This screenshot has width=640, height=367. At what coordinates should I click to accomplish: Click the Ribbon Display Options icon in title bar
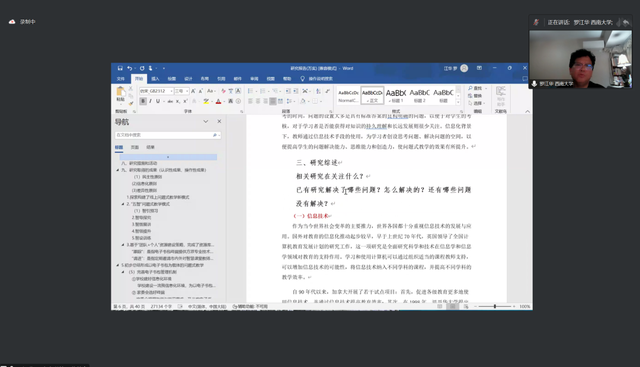click(479, 68)
